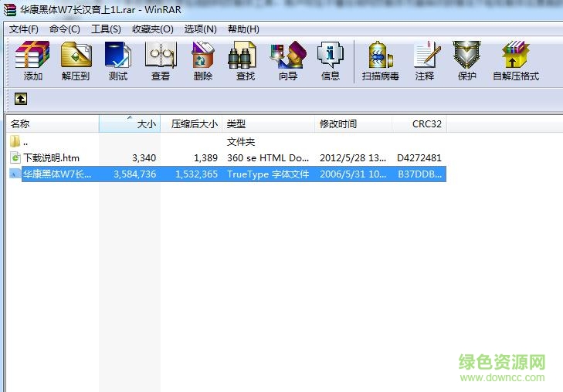The width and height of the screenshot is (563, 392).
Task: Open the 文件(F) menu
Action: 24,29
